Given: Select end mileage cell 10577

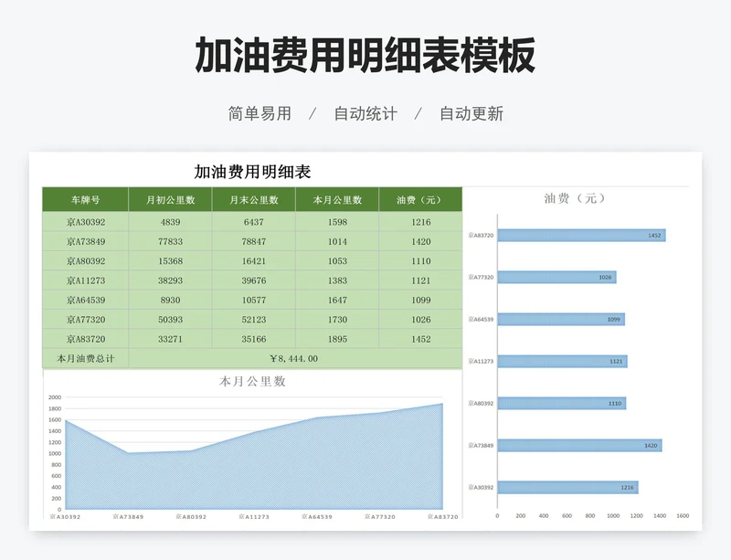Looking at the screenshot, I should (x=254, y=301).
